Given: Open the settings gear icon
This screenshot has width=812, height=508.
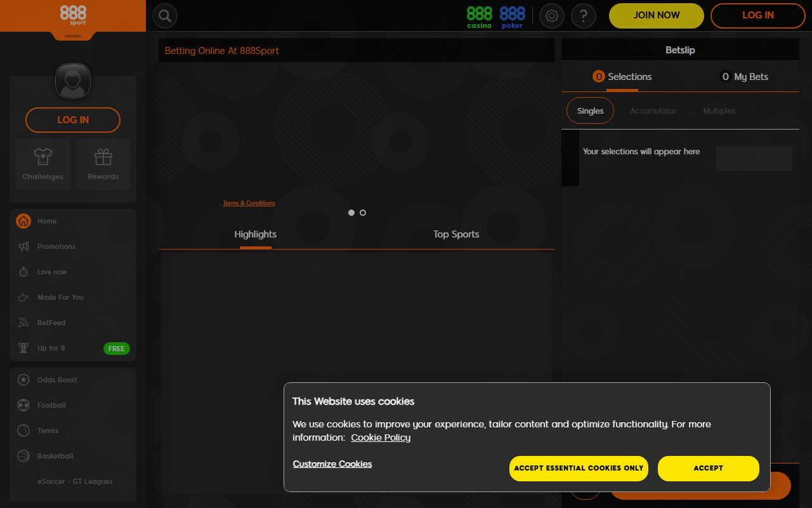Looking at the screenshot, I should click(552, 16).
